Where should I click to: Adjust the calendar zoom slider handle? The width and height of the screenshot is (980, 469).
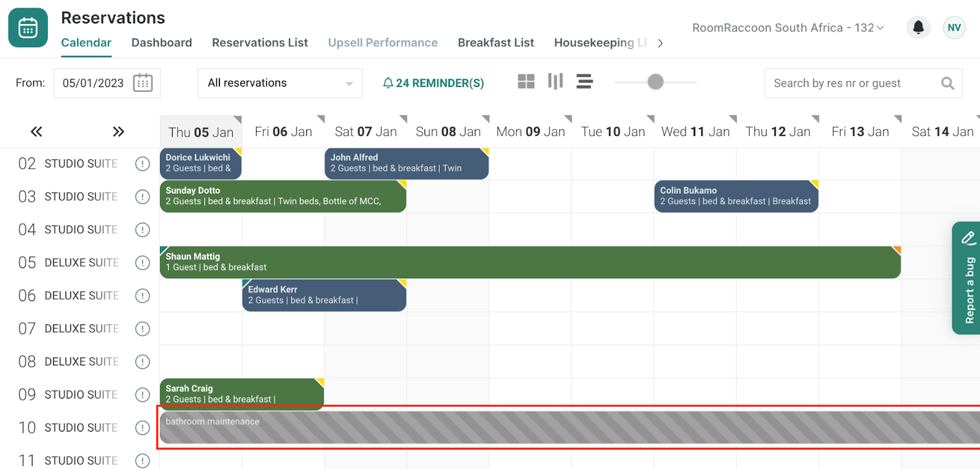pos(655,82)
